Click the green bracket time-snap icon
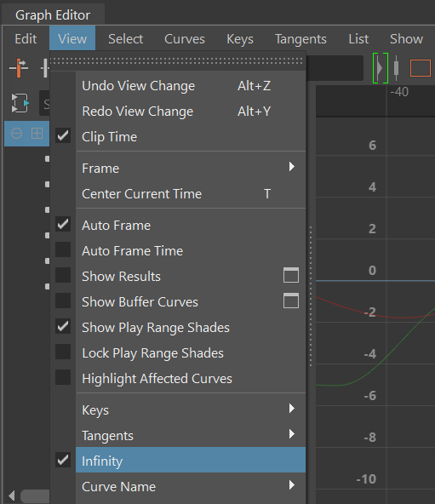The width and height of the screenshot is (435, 504). click(x=381, y=68)
